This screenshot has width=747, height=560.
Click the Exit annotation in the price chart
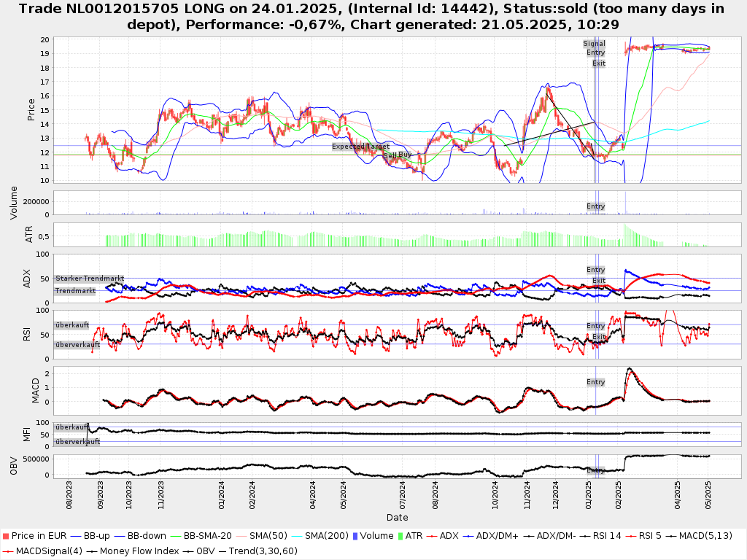click(x=598, y=63)
